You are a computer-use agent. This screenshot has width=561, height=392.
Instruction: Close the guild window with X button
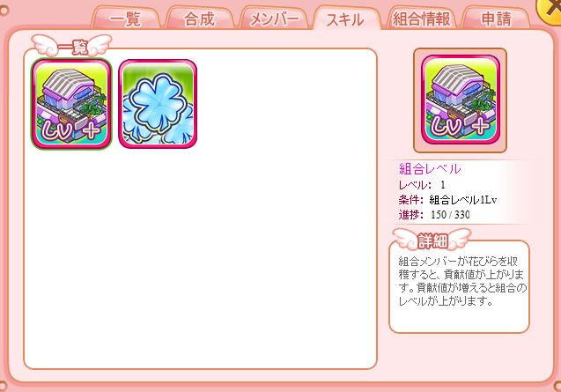550,11
